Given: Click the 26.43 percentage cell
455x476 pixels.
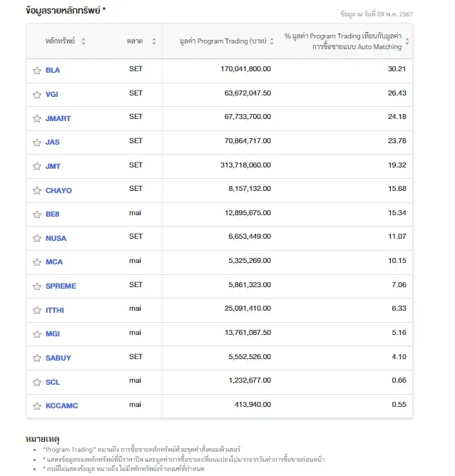Looking at the screenshot, I should (x=397, y=93).
